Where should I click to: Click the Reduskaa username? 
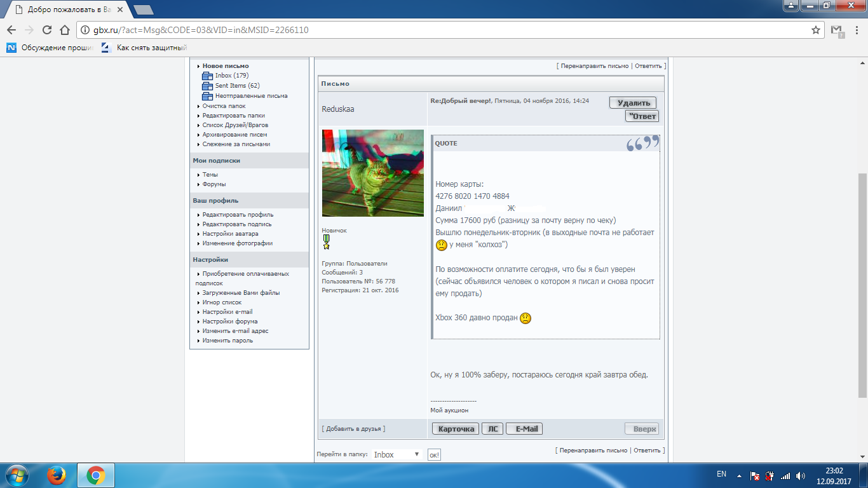[x=338, y=109]
